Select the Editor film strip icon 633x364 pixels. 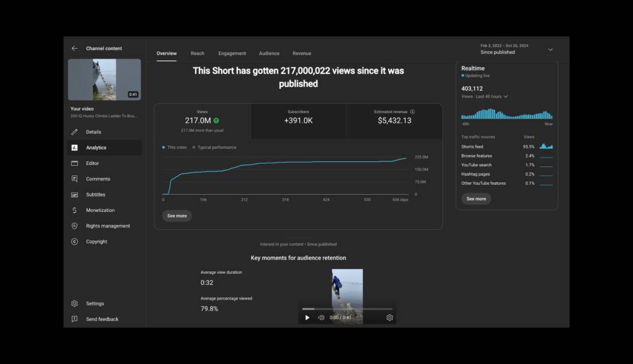(74, 163)
